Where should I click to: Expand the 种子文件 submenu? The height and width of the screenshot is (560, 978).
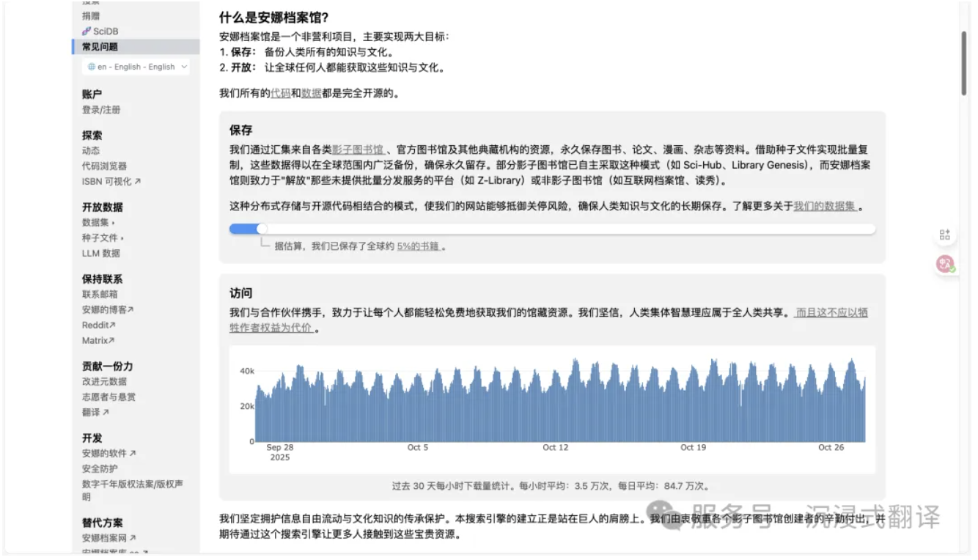[x=103, y=237]
